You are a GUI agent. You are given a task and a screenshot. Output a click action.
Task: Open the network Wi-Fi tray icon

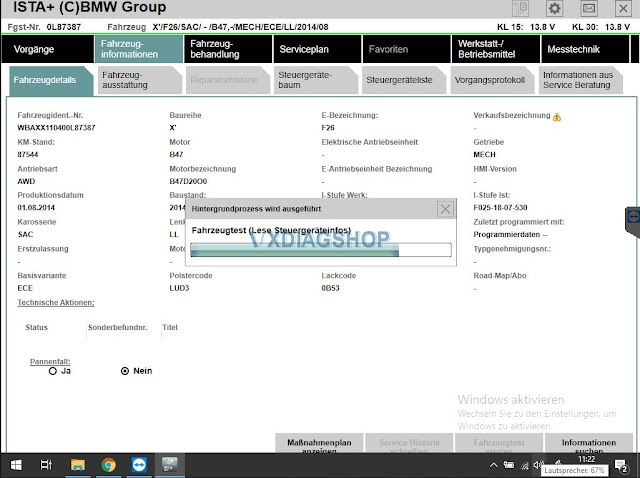click(x=524, y=465)
